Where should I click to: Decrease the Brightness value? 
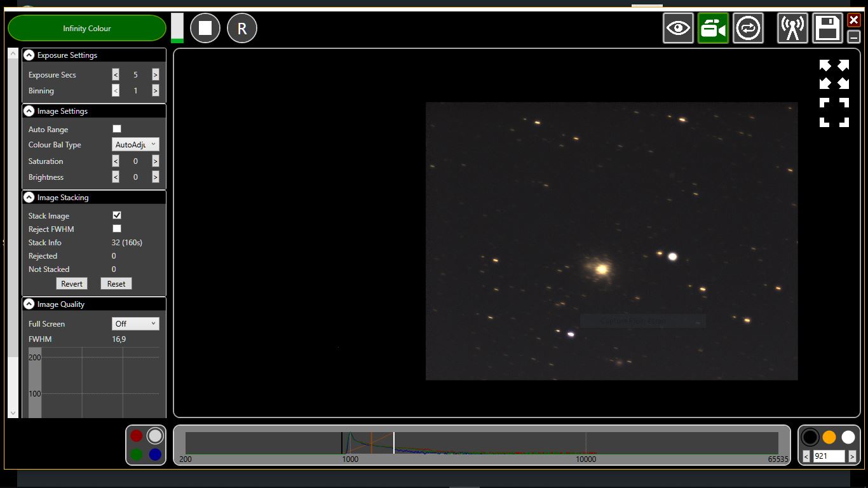pos(116,177)
